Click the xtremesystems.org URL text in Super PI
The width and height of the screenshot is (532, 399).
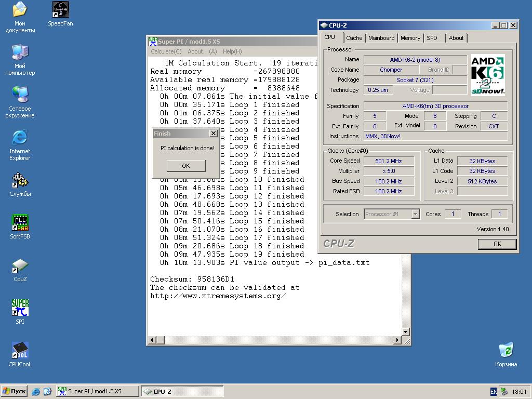pos(218,296)
